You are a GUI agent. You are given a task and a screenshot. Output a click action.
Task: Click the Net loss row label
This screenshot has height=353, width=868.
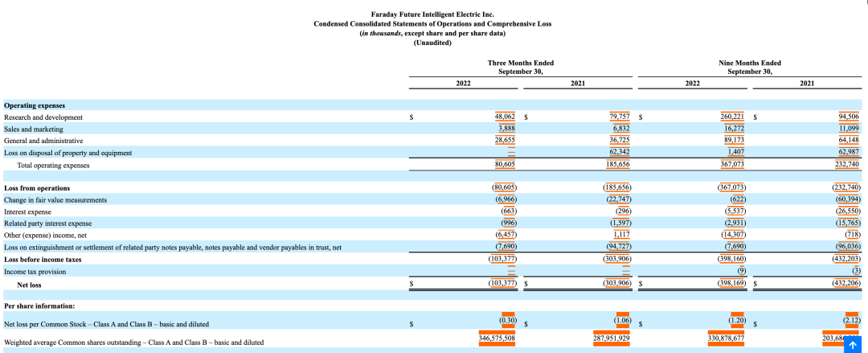pos(30,285)
